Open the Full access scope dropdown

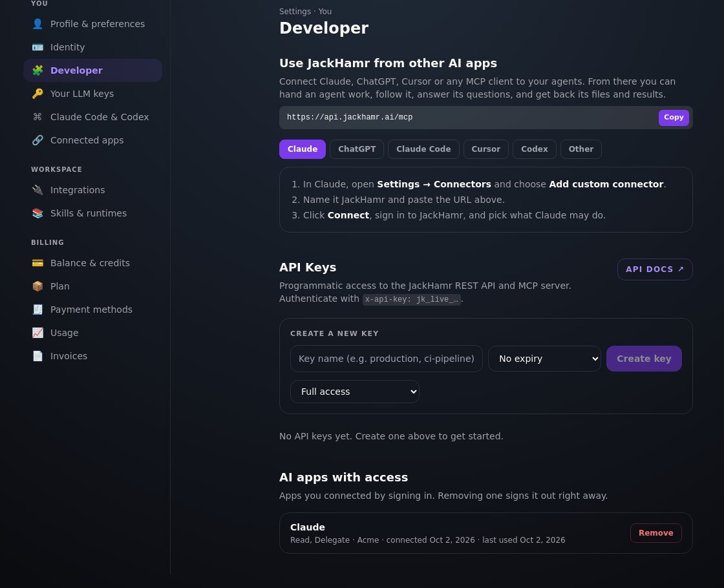point(355,392)
